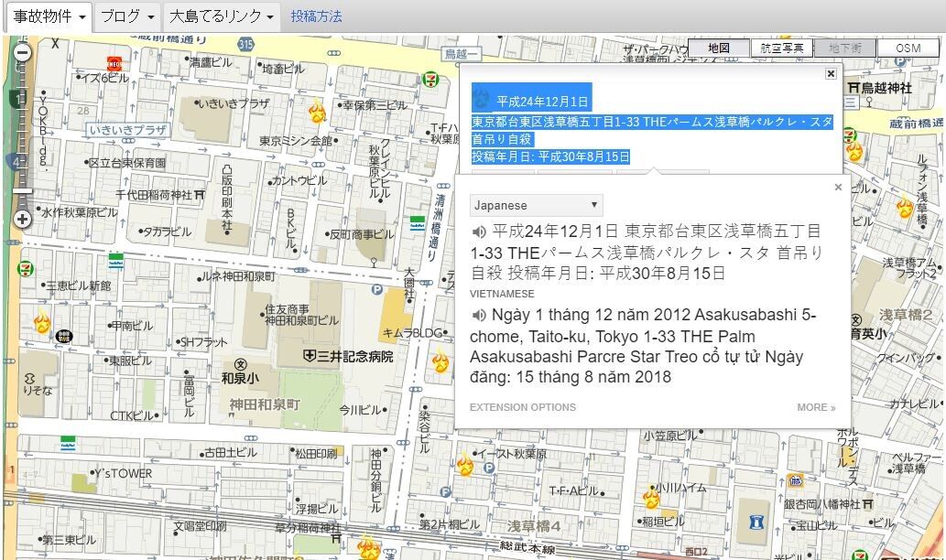Click the highlighted address line 東京都台東区浅草橋五丁目

(x=652, y=122)
